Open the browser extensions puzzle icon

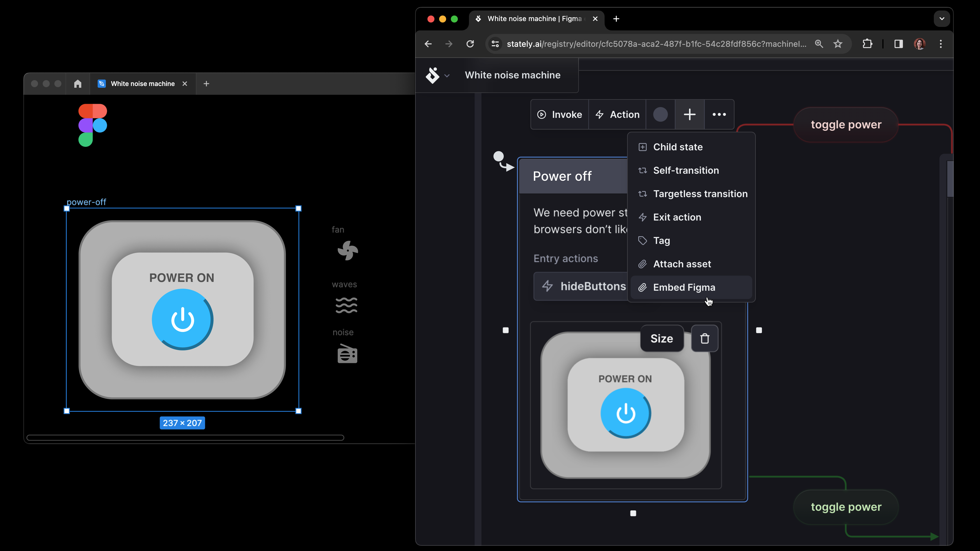point(868,44)
